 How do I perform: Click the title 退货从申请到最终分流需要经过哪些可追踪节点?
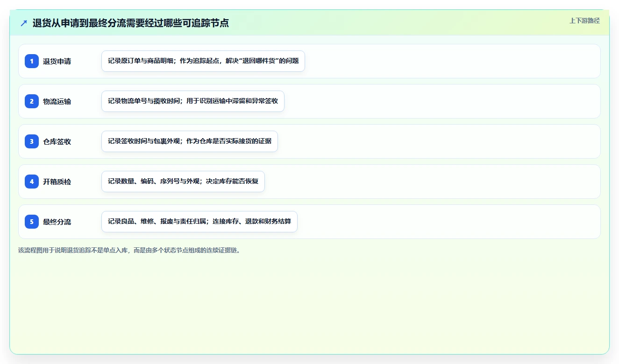click(130, 23)
